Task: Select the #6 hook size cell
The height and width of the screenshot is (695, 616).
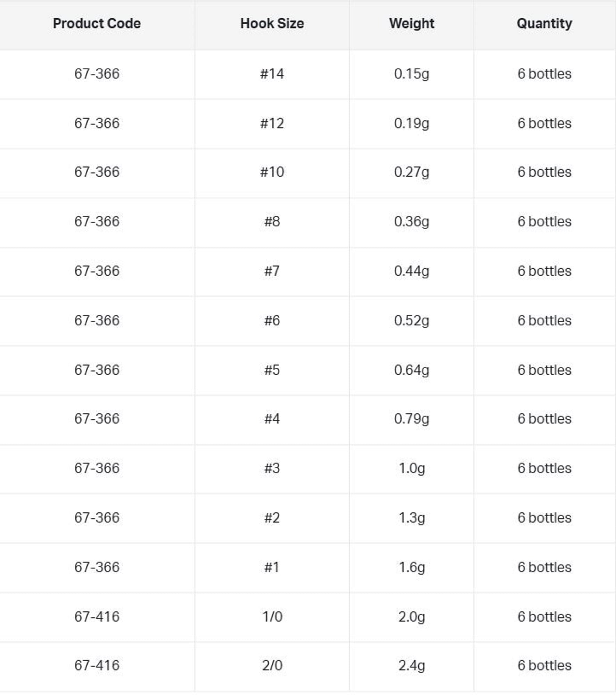Action: pyautogui.click(x=272, y=320)
